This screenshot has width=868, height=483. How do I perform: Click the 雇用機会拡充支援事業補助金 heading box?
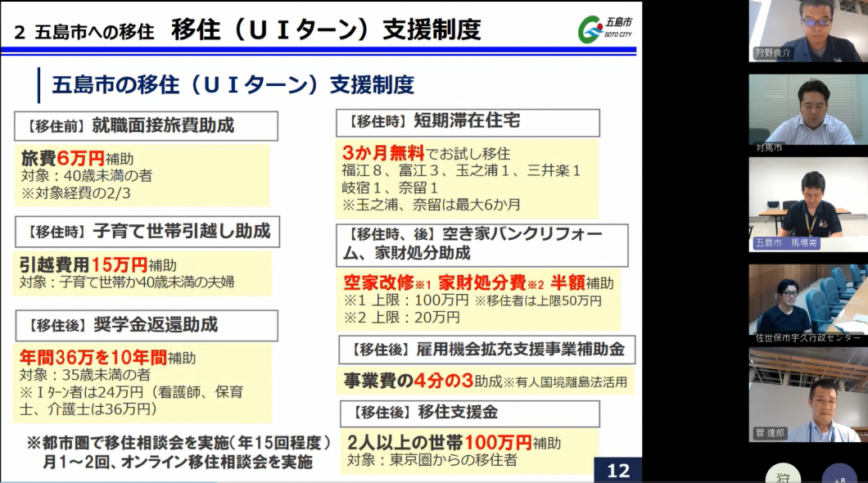(x=486, y=350)
